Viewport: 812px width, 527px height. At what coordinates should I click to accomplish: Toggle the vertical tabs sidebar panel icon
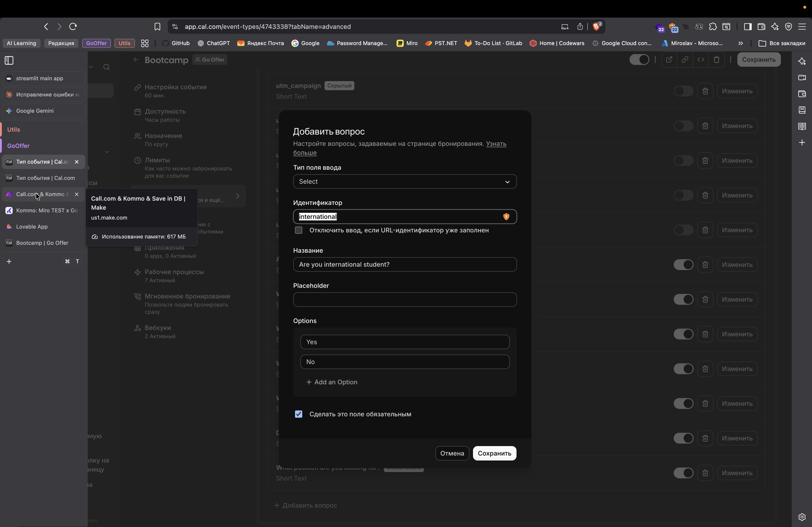[9, 60]
